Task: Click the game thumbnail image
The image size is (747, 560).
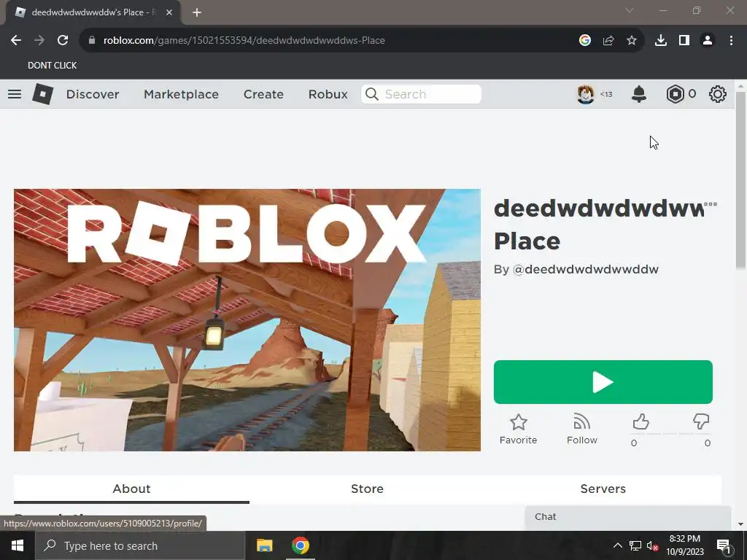Action: click(247, 320)
